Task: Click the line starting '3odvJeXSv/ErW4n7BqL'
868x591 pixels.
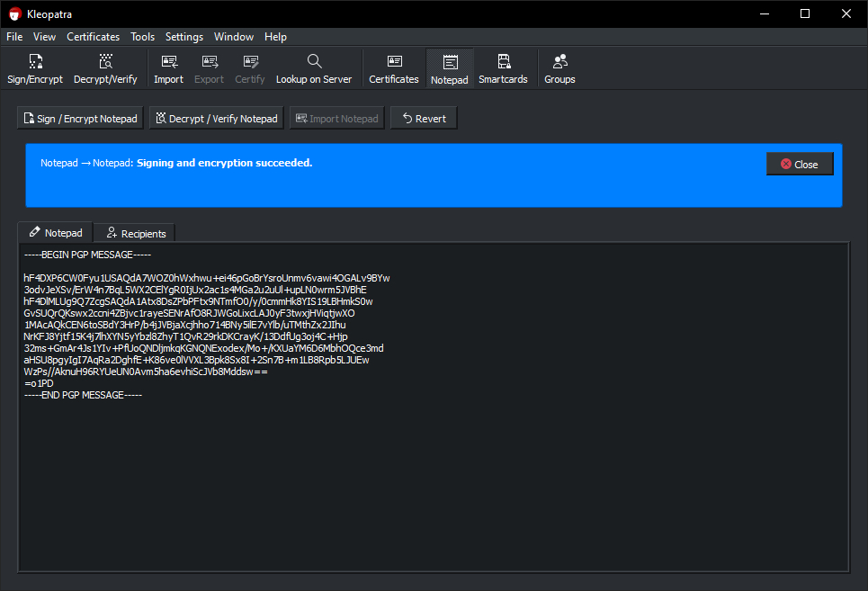Action: (195, 290)
